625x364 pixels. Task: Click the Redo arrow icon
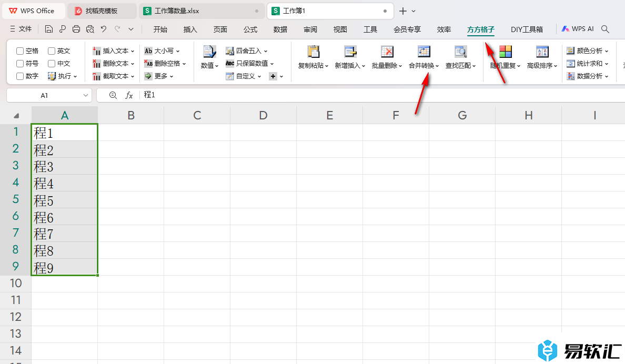click(117, 29)
